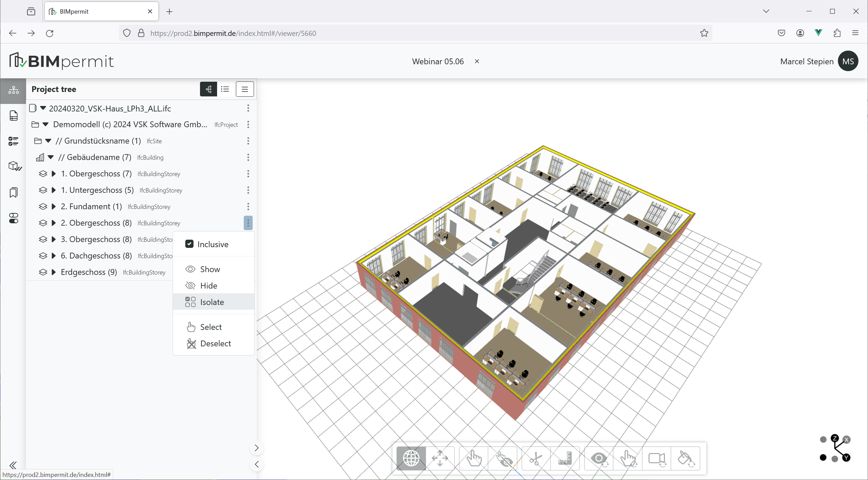
Task: Open the toggle settings sidebar panel
Action: tap(13, 218)
